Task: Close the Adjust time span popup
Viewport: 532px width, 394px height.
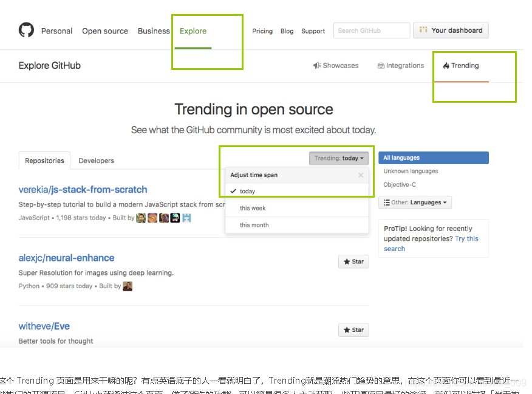Action: point(360,175)
